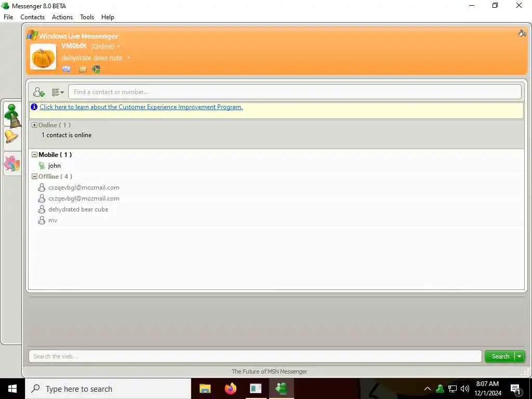Collapse the Offline group
Image resolution: width=532 pixels, height=399 pixels.
(x=34, y=177)
